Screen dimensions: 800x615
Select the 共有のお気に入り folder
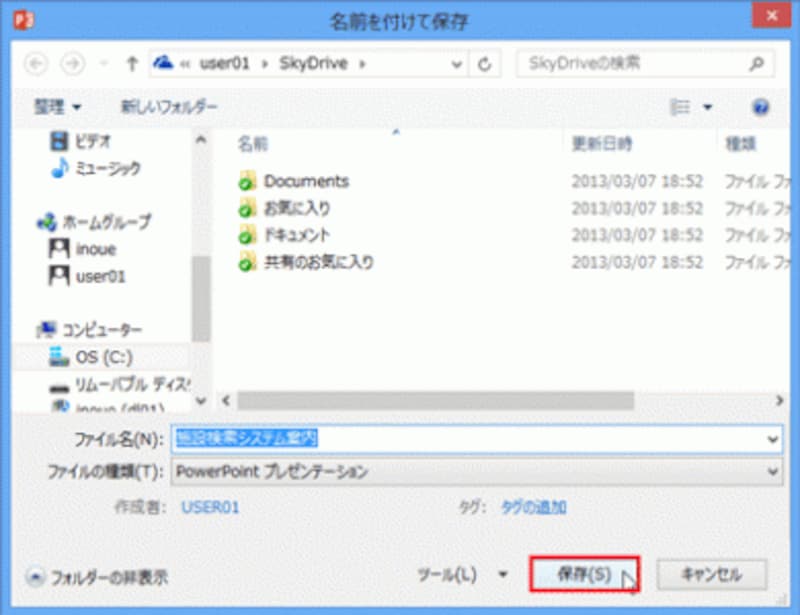coord(306,262)
